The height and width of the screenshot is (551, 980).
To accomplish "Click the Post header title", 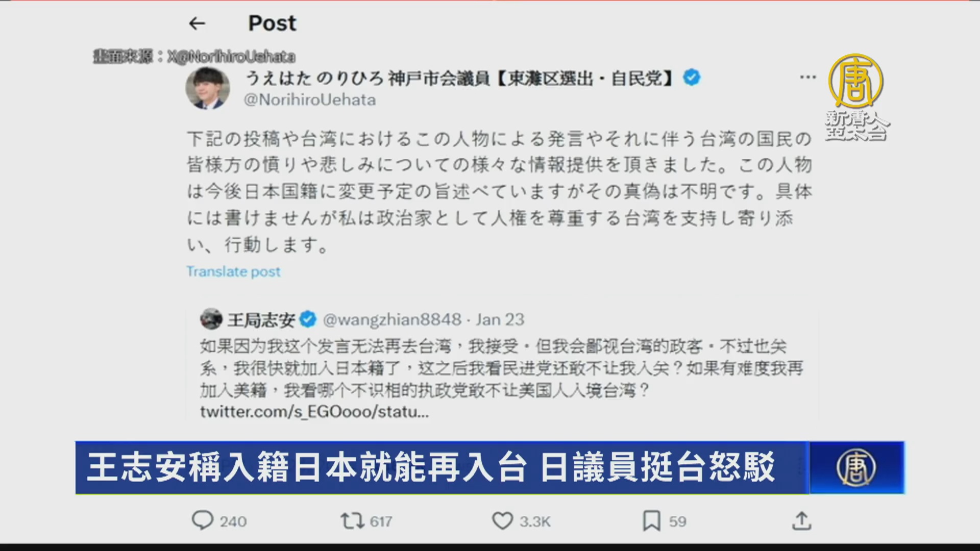I will tap(272, 23).
